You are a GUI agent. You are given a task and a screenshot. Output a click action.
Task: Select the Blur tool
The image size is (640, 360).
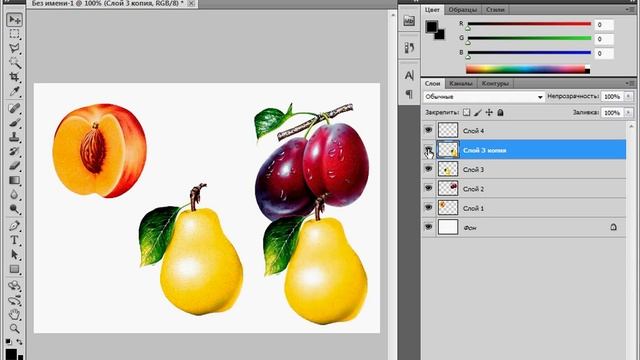tap(14, 194)
